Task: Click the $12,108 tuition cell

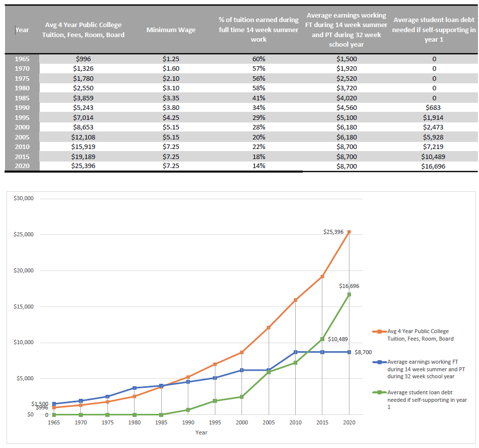Action: 83,137
